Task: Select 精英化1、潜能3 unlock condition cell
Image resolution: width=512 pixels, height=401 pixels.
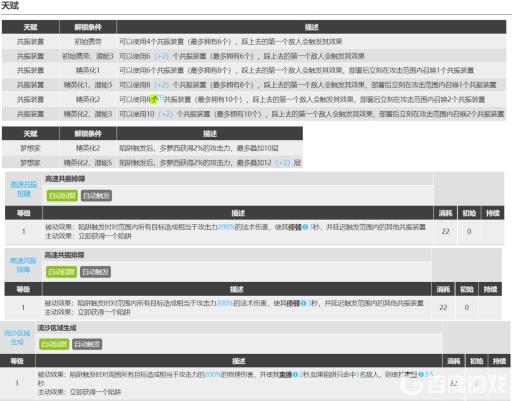Action: point(88,85)
